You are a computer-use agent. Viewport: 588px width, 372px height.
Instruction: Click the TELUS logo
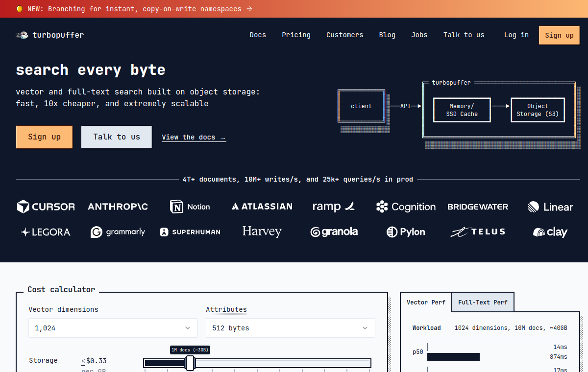pos(478,232)
